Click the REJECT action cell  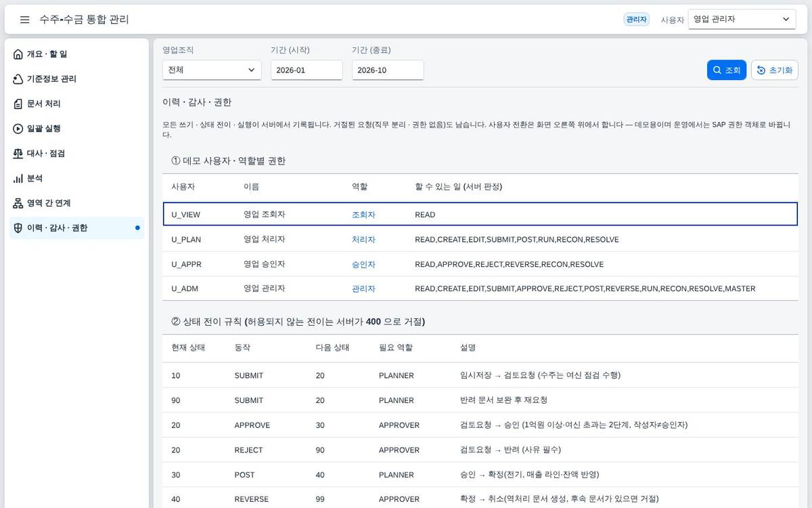(249, 450)
